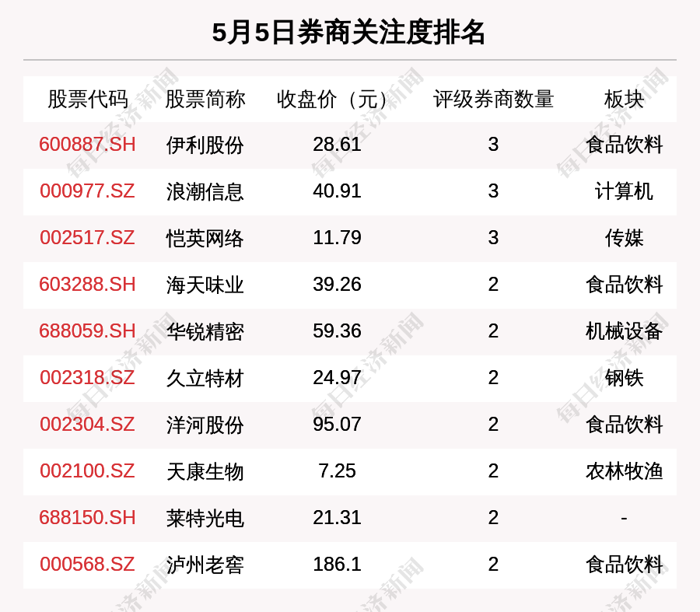Click stock code 000977.SZ
The width and height of the screenshot is (700, 612).
87,191
